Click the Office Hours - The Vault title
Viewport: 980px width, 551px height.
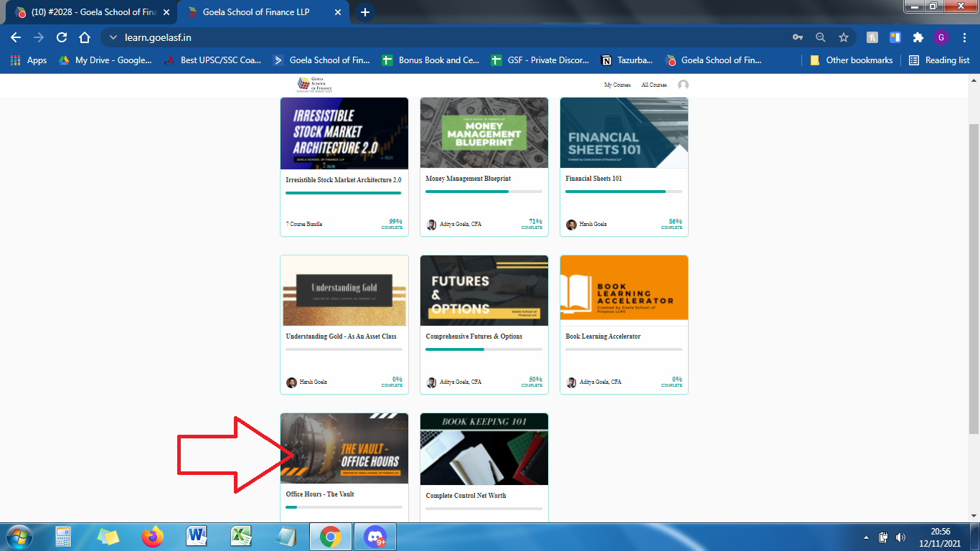click(x=320, y=494)
